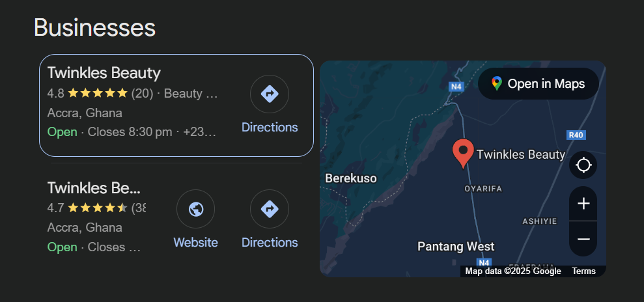
Task: Click the N4 road badge at top of map
Action: [456, 86]
